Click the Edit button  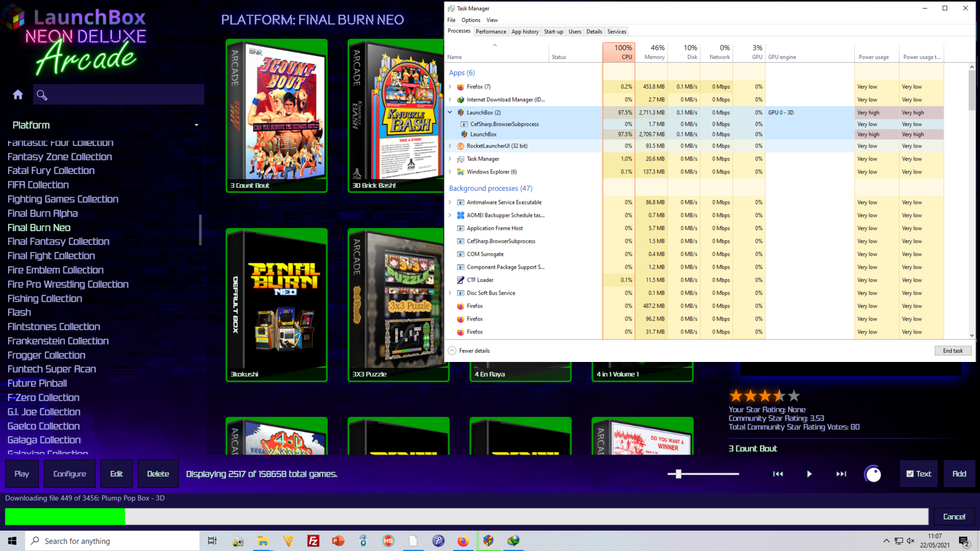(116, 474)
